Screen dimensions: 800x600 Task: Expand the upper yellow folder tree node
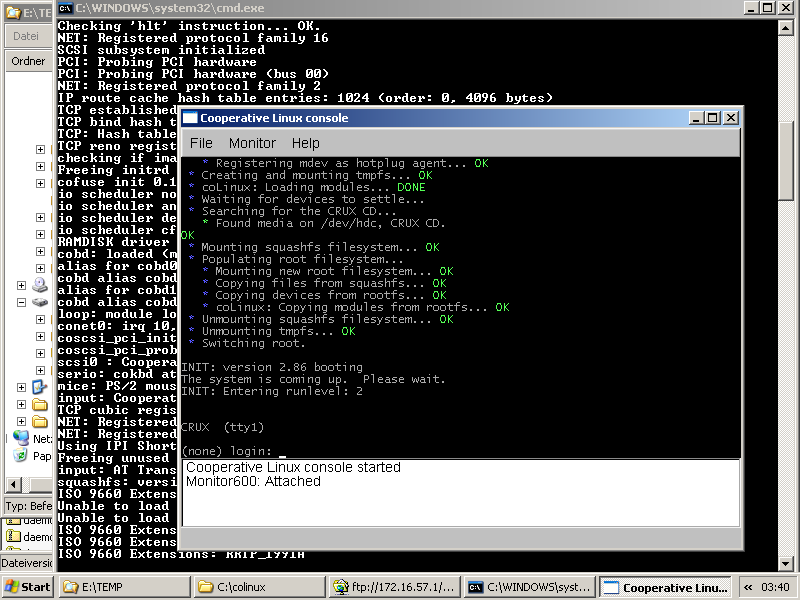[x=21, y=405]
